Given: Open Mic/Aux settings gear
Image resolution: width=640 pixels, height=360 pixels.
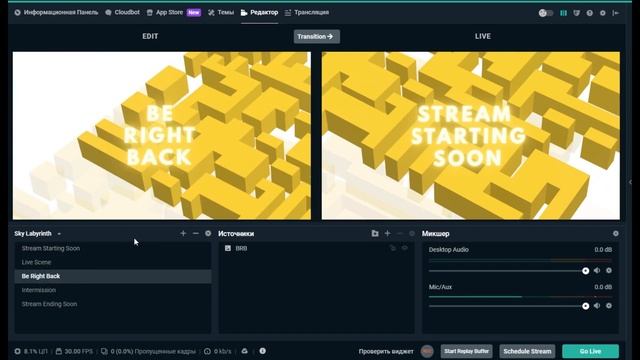Looking at the screenshot, I should (x=609, y=305).
